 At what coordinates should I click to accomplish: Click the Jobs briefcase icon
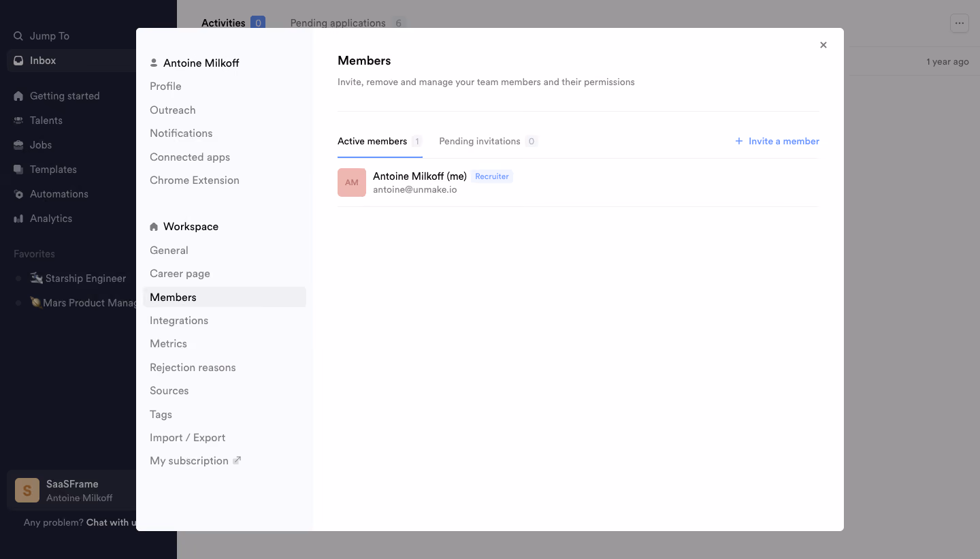[x=18, y=145]
